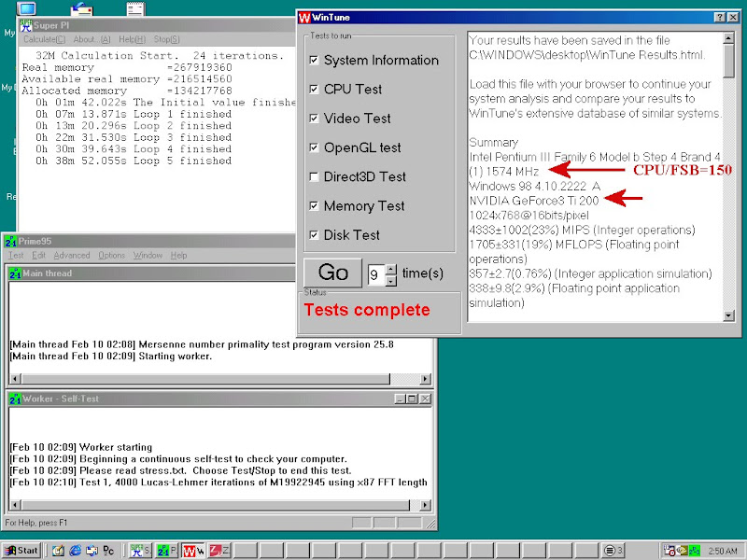747x560 pixels.
Task: Open the Prime95 Help menu
Action: 178,255
